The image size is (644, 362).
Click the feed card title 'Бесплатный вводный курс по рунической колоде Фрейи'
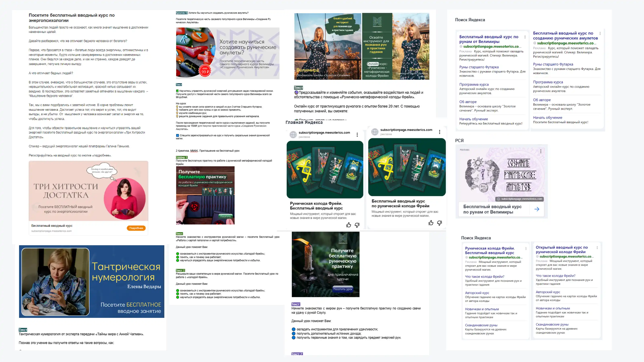click(400, 204)
